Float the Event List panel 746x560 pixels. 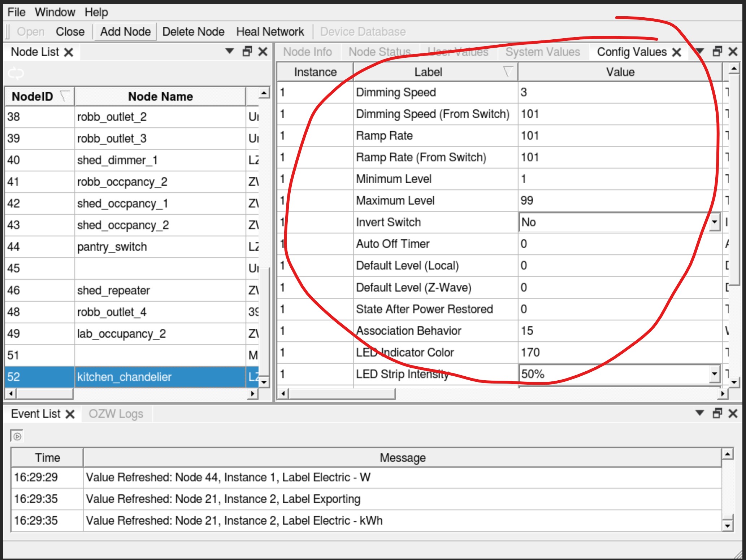coord(717,414)
